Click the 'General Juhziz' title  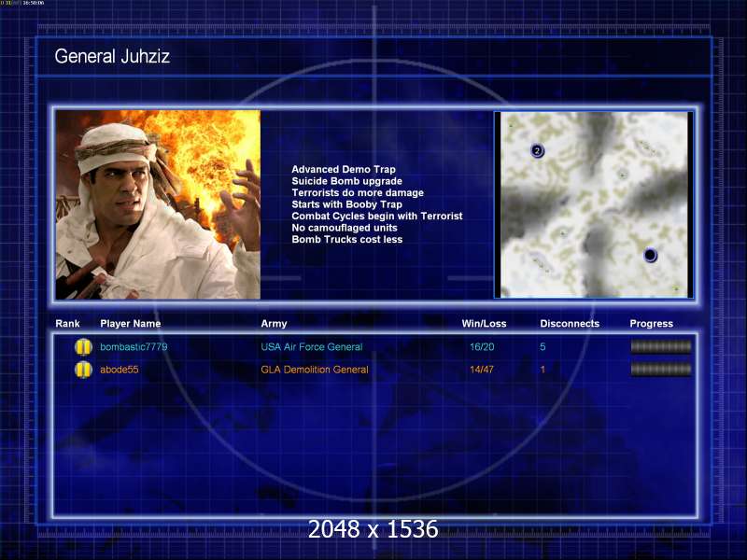coord(112,56)
